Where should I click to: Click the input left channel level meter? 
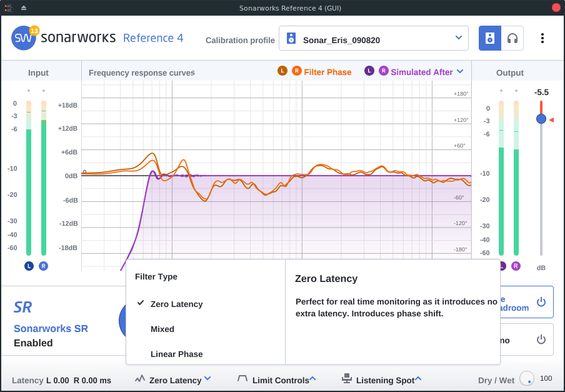29,178
